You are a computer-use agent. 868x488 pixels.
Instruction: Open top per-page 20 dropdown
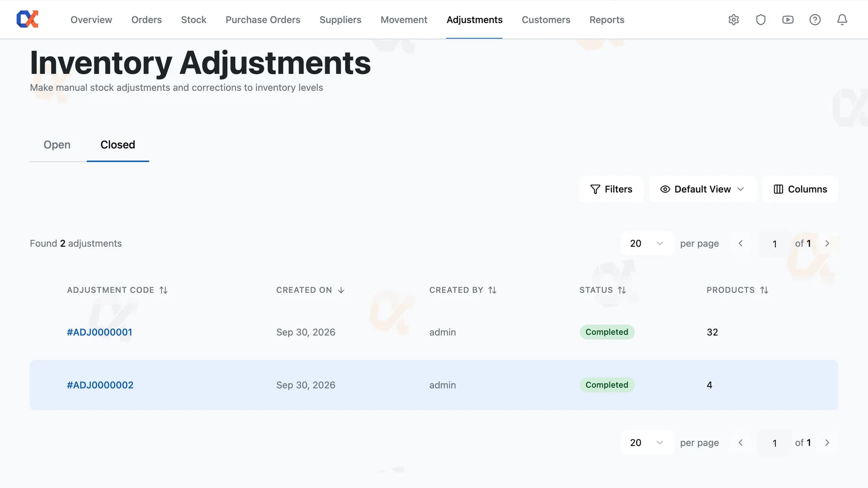[647, 243]
